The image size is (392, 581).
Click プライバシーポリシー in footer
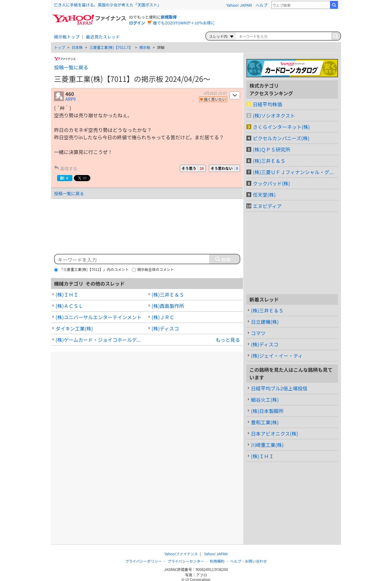coord(143,561)
